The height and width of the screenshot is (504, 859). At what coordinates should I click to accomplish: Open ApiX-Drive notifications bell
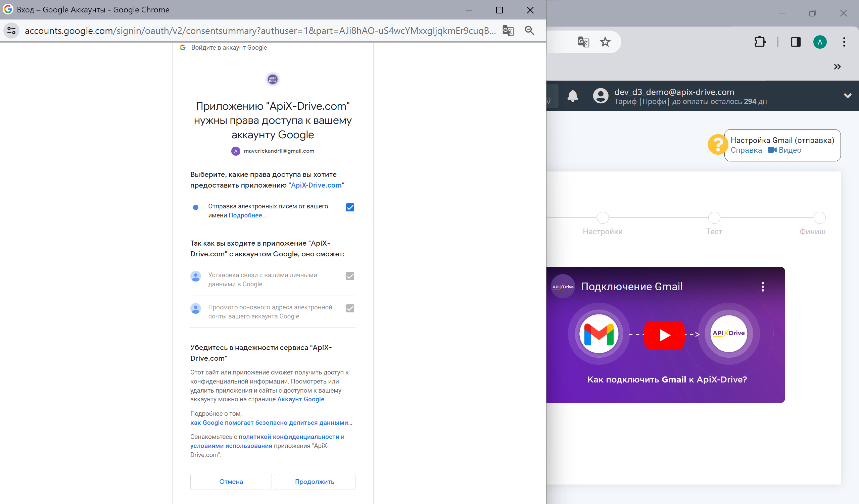[x=573, y=96]
